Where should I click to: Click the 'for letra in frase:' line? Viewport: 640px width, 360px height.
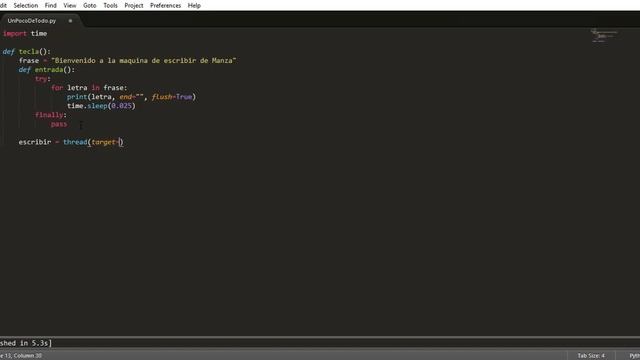pyautogui.click(x=89, y=88)
